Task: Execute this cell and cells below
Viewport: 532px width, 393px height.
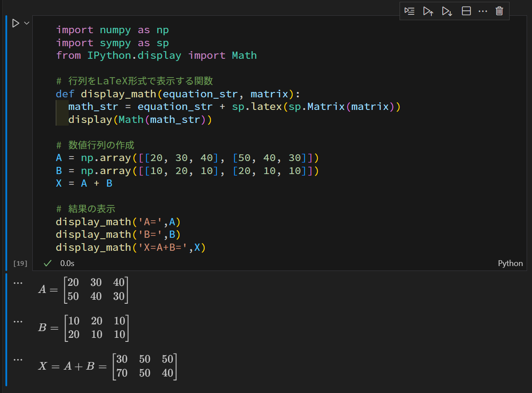Action: pos(447,11)
